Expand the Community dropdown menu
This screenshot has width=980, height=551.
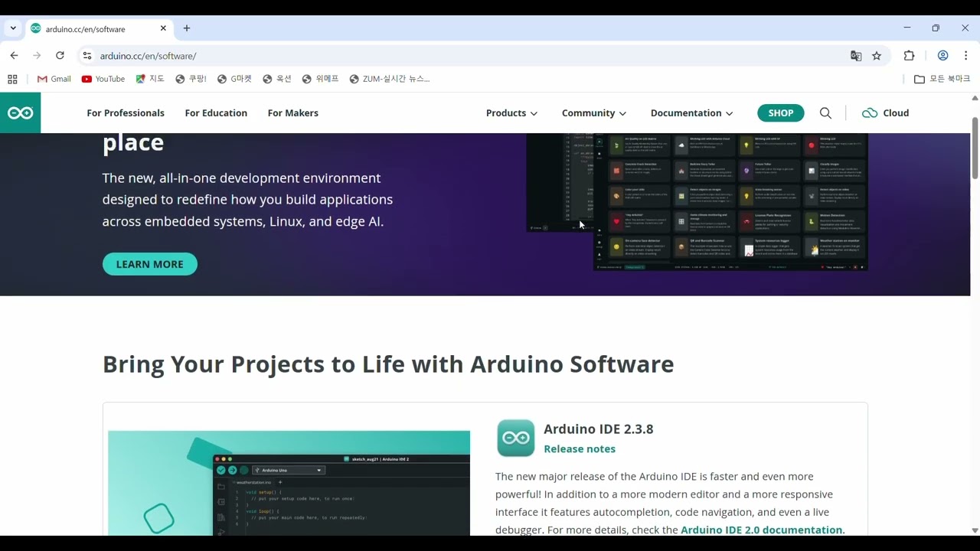[x=594, y=113]
